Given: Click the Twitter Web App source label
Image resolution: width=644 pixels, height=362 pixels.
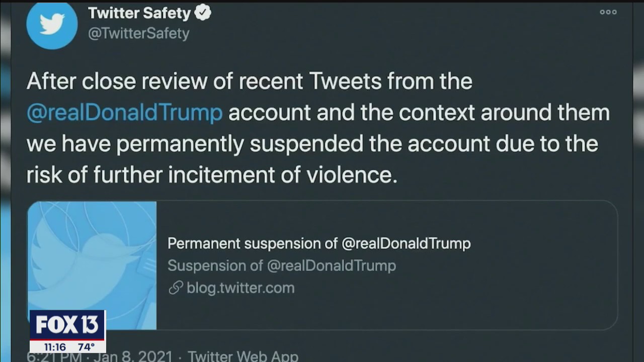Looking at the screenshot, I should point(243,356).
